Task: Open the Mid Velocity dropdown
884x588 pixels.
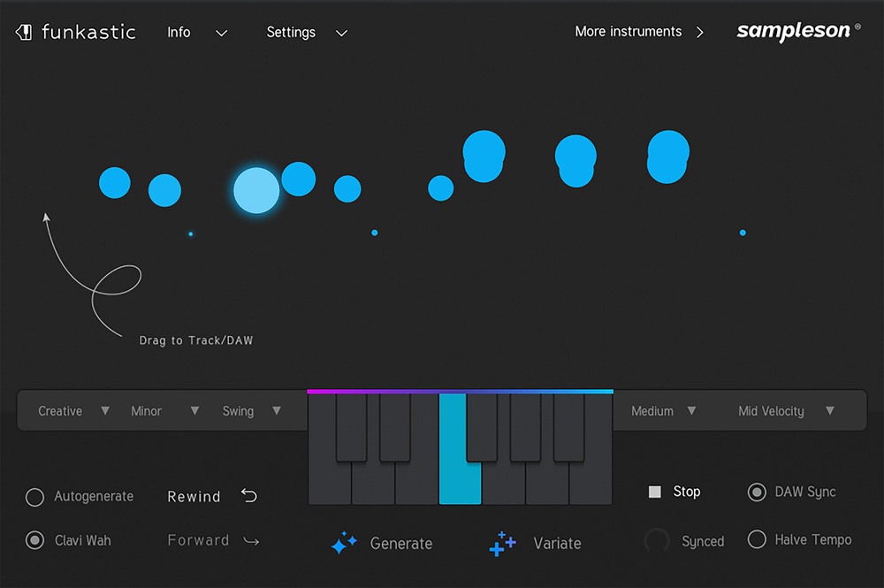Action: pyautogui.click(x=786, y=411)
